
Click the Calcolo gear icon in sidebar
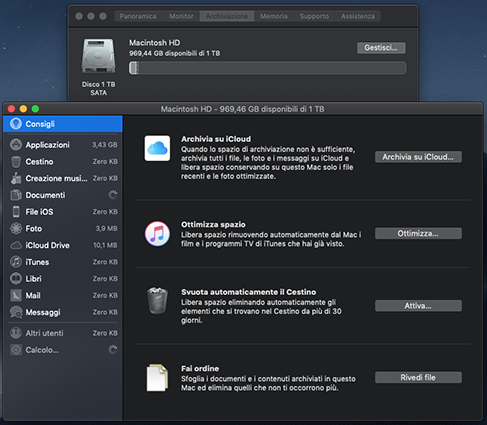click(16, 350)
